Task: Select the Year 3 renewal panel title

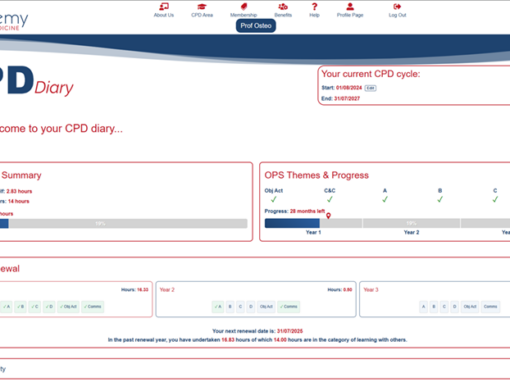Action: [x=371, y=290]
